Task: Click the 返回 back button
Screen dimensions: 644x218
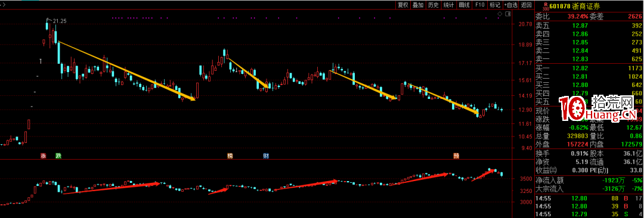Action: tap(526, 5)
